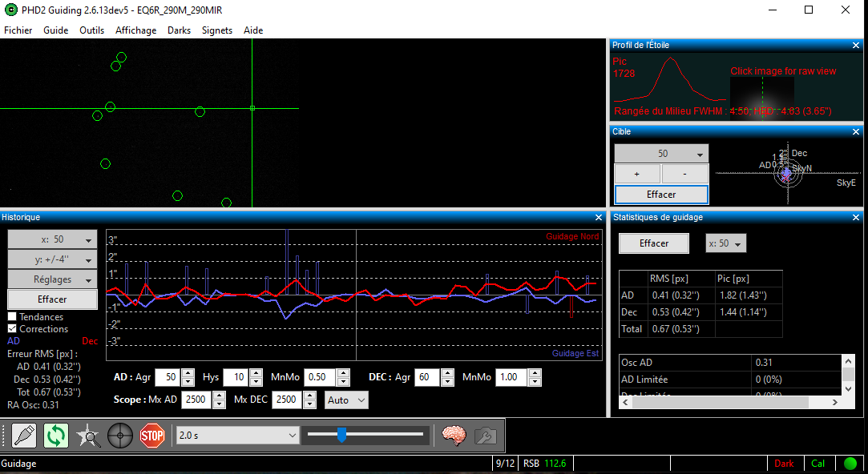The image size is (868, 474).
Task: Click the statistics scroll down arrow
Action: [x=847, y=389]
